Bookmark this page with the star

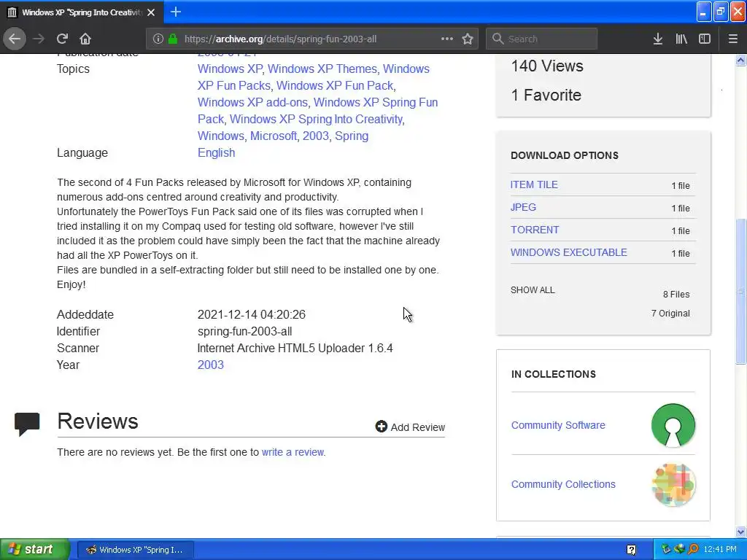pyautogui.click(x=468, y=39)
